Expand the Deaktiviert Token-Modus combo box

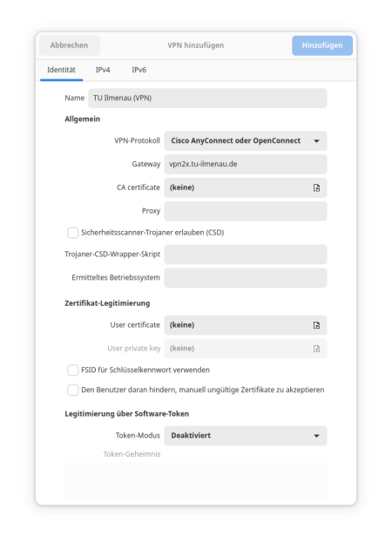click(x=246, y=436)
